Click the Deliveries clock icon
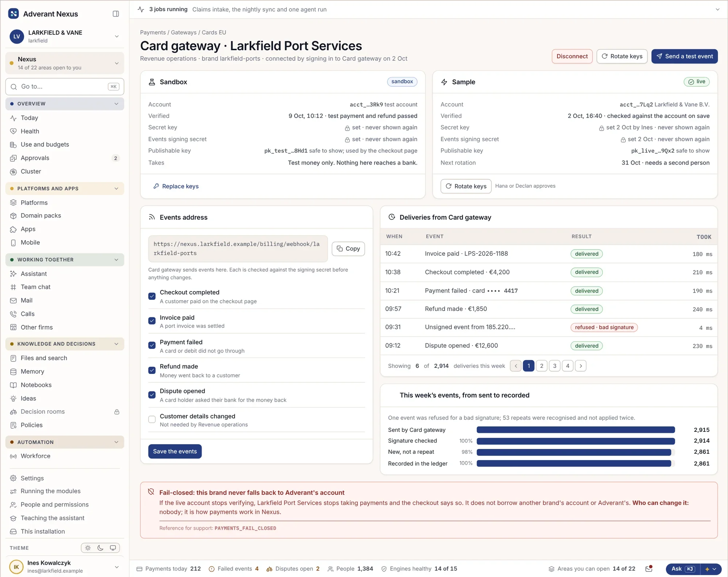The width and height of the screenshot is (728, 577). [392, 217]
